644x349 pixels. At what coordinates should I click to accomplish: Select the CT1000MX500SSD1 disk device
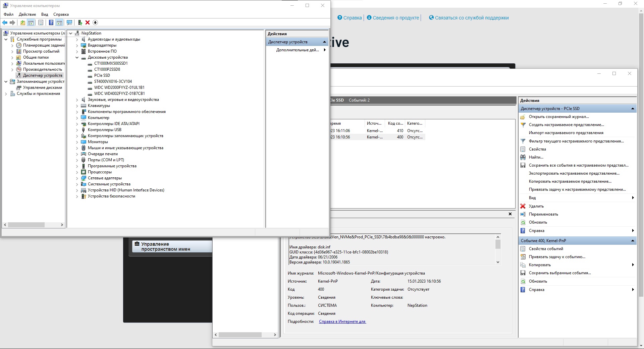pos(111,63)
